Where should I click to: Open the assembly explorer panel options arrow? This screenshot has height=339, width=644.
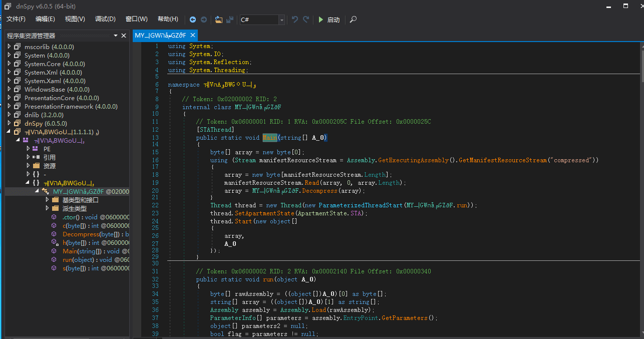[x=115, y=36]
